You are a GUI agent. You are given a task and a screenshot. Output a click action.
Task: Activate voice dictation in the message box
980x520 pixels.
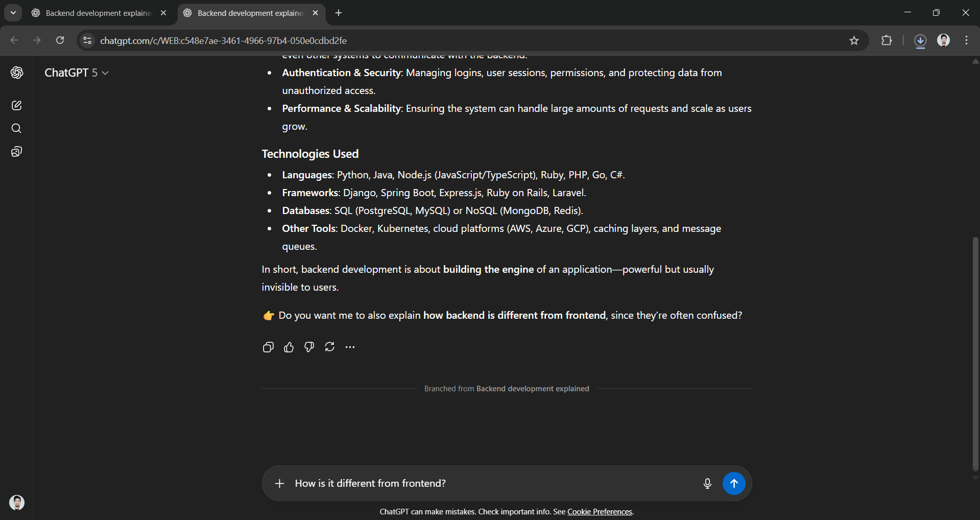(707, 483)
